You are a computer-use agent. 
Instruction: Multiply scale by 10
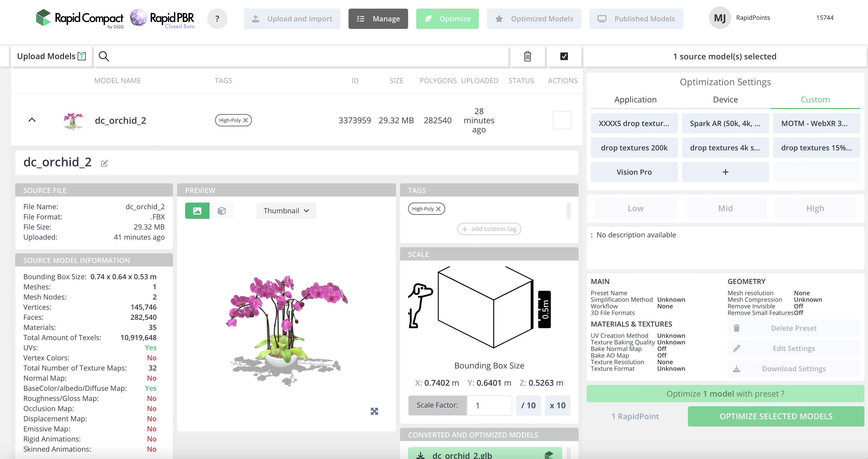tap(557, 405)
